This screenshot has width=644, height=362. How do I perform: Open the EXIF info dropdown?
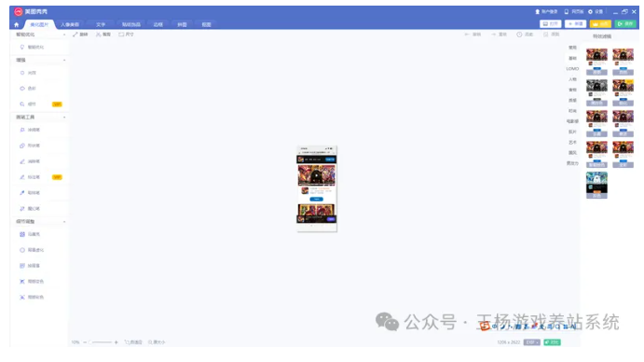coord(532,342)
